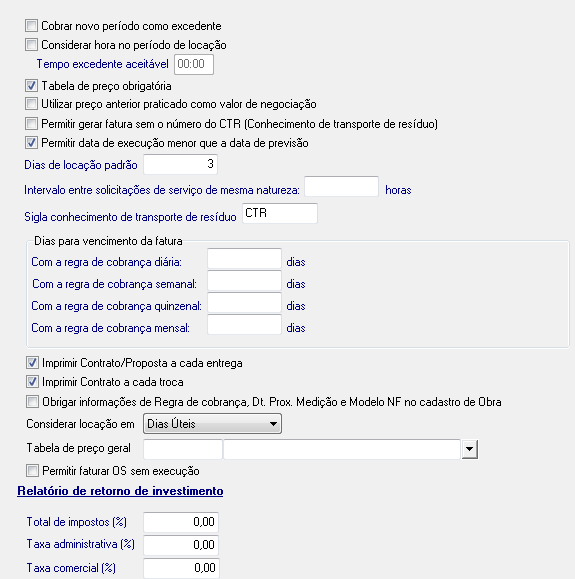
Task: Enable Permitir faturar OS sem execução
Action: coord(32,471)
